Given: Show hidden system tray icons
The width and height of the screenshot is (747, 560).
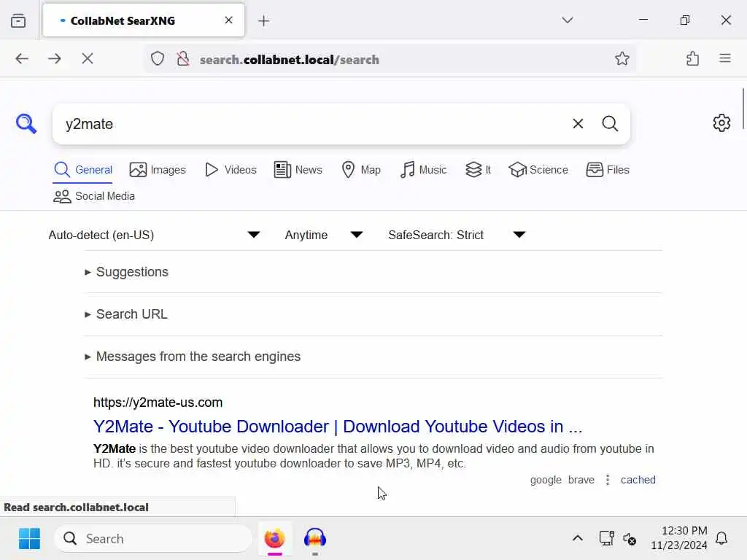Looking at the screenshot, I should [578, 539].
